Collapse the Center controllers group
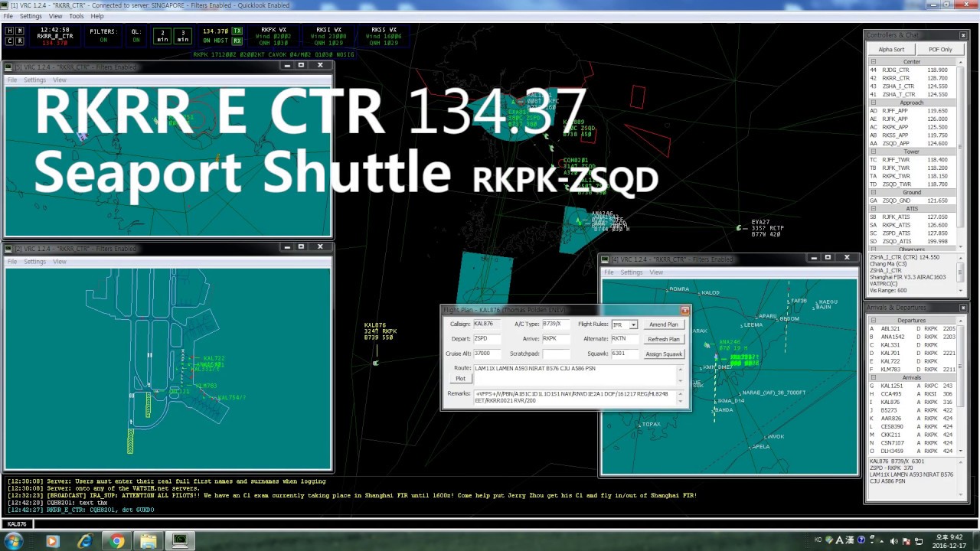Viewport: 980px width, 551px height. pyautogui.click(x=873, y=62)
